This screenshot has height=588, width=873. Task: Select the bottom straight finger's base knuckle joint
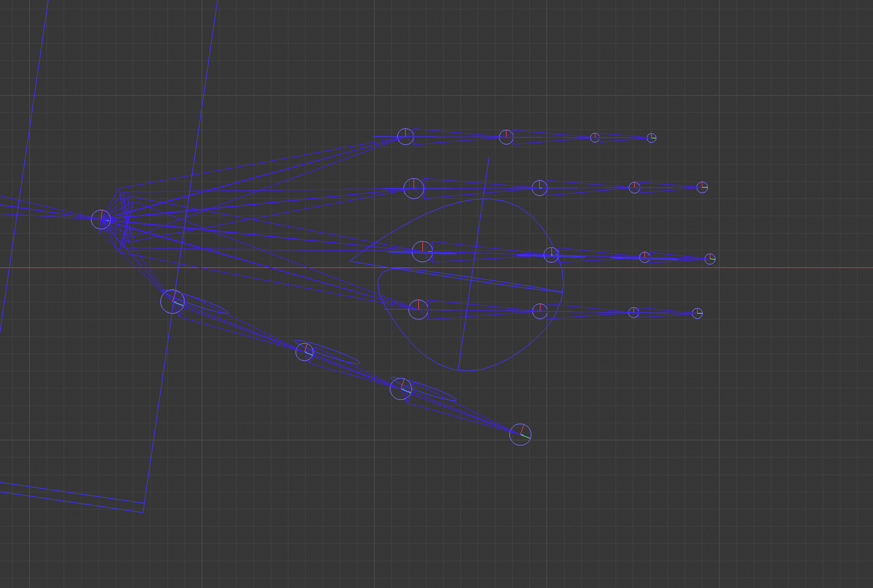pos(419,310)
